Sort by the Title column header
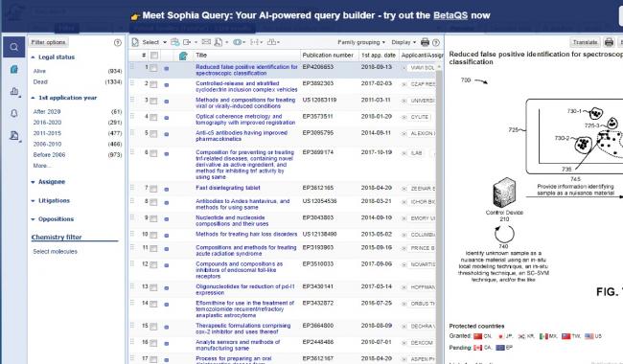This screenshot has width=623, height=364. point(201,56)
